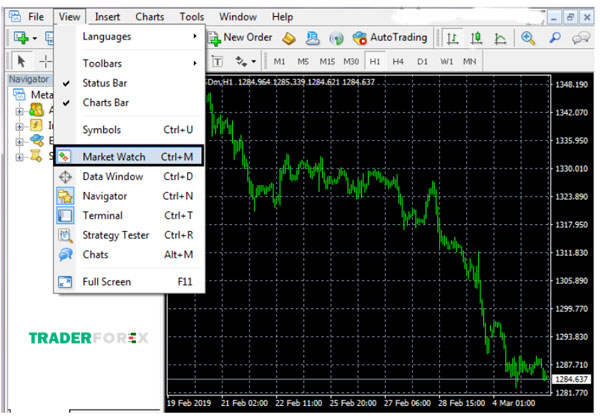Select the cursor arrow tool

(21, 61)
